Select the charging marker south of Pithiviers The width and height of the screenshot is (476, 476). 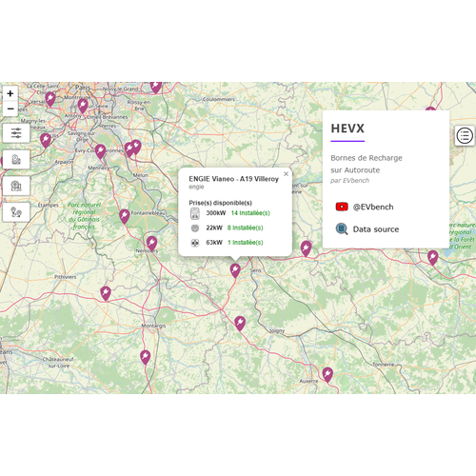pos(106,293)
